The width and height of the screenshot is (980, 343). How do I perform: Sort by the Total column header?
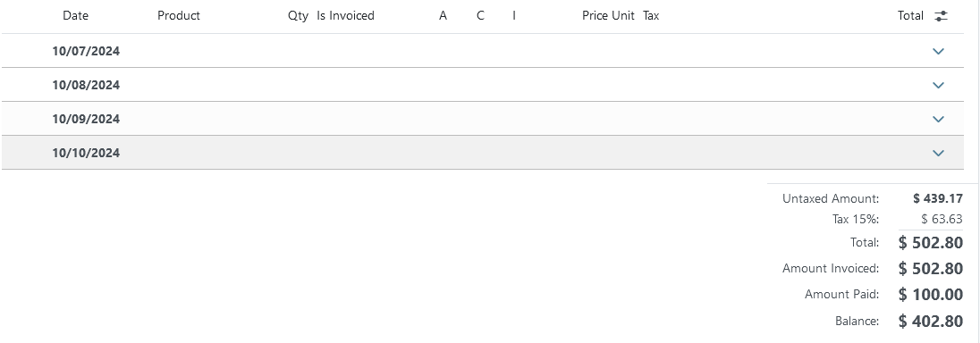coord(910,16)
